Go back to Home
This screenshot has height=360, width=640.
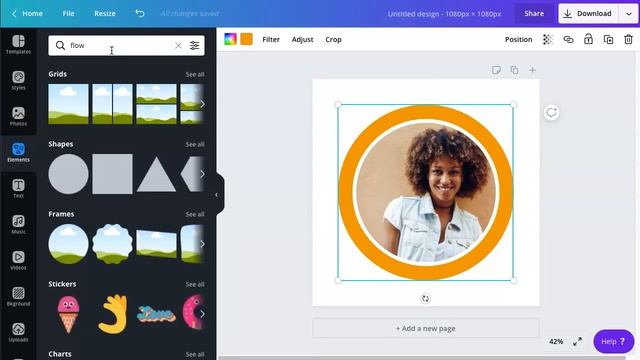tap(27, 13)
